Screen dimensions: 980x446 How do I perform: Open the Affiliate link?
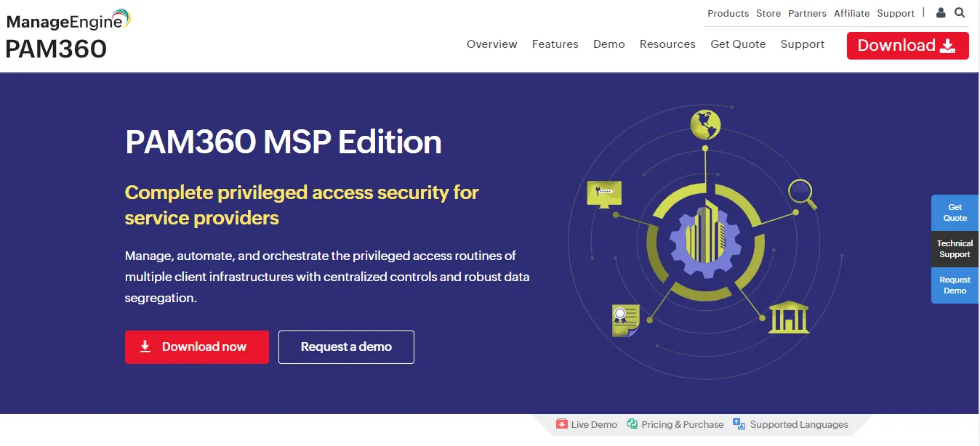(x=852, y=13)
